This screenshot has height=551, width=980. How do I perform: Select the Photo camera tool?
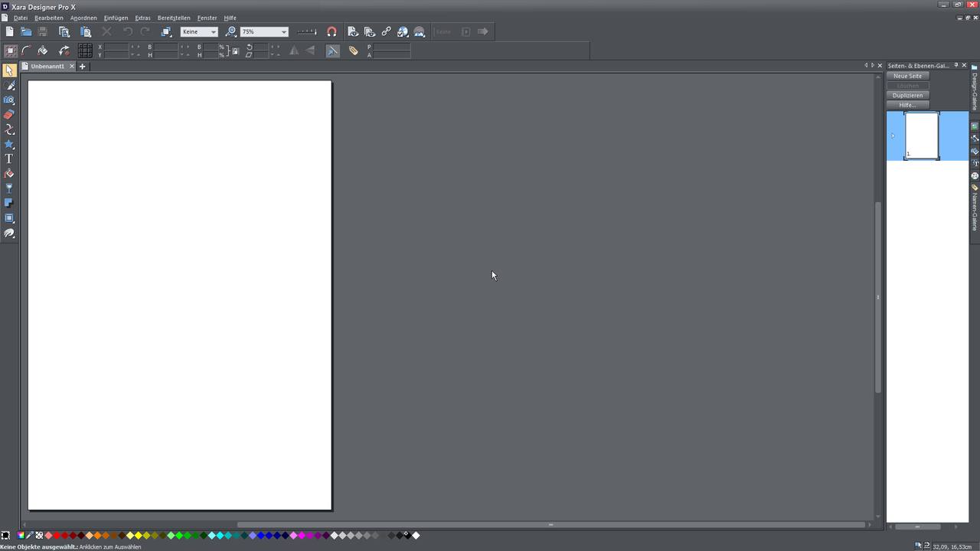coord(9,100)
